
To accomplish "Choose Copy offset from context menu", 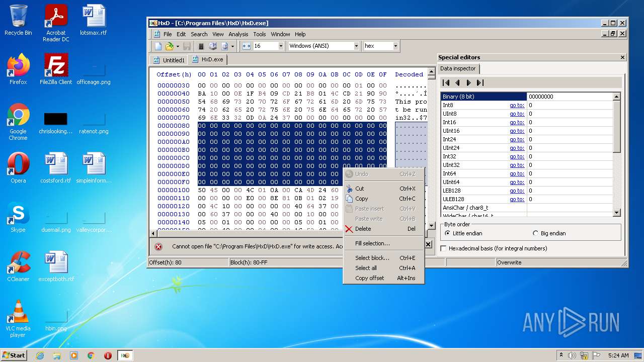I will [x=384, y=278].
